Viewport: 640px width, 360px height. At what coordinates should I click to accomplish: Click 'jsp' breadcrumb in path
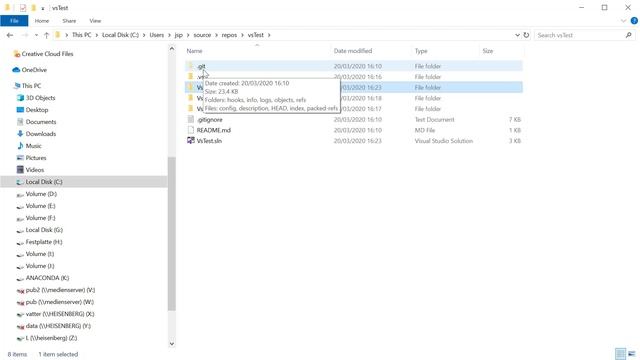(x=179, y=35)
